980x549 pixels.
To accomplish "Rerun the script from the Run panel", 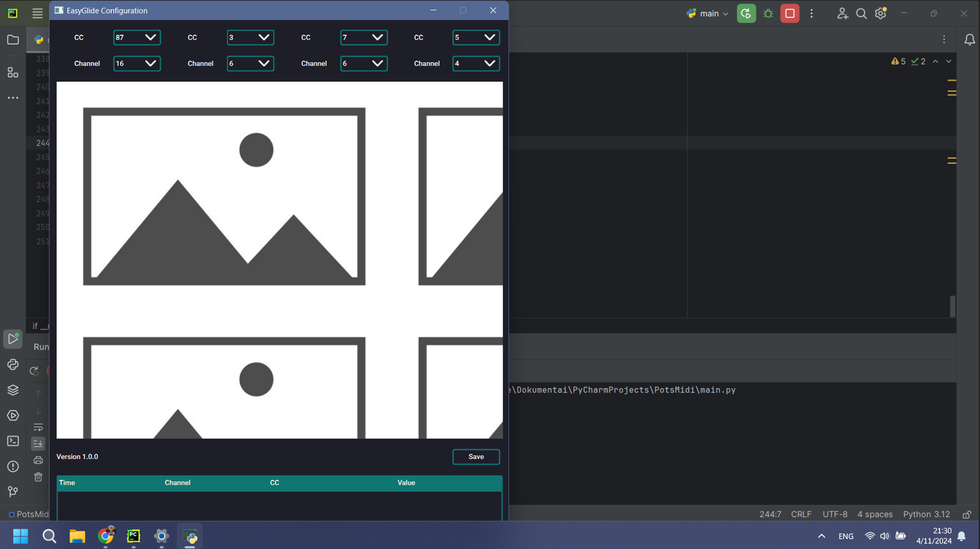I will click(x=34, y=371).
